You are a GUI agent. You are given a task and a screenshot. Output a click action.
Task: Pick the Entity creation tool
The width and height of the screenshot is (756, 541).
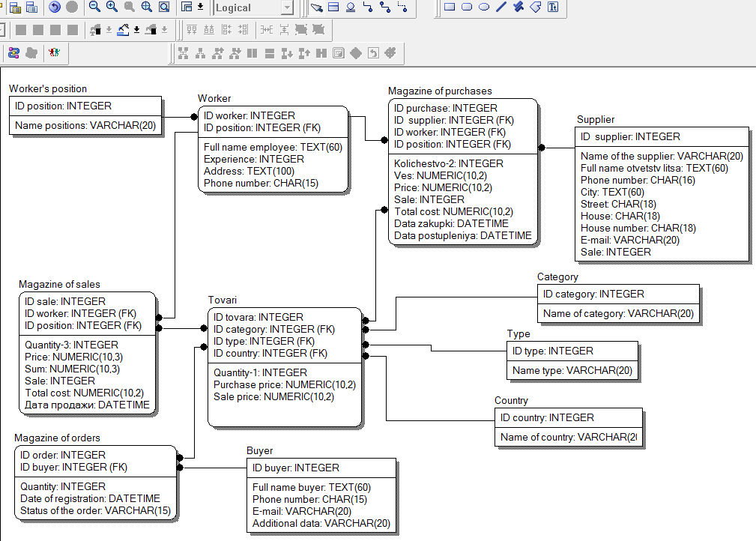tap(333, 7)
